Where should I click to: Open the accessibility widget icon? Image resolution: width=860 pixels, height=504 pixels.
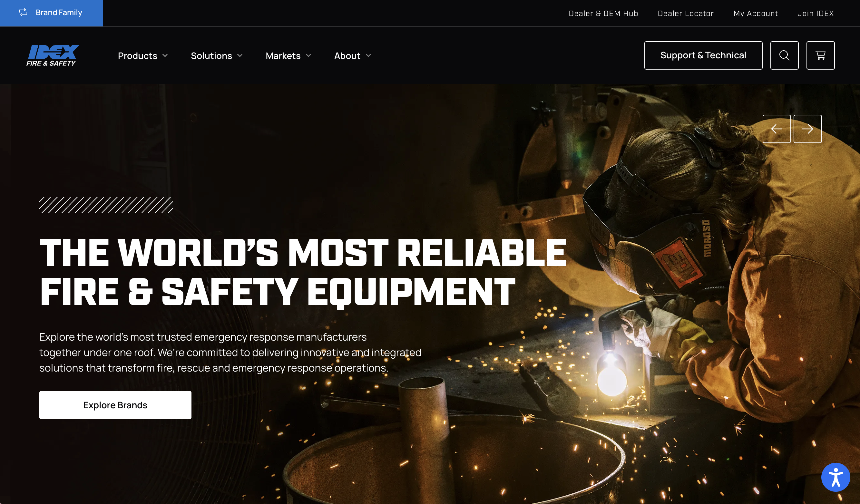point(835,477)
